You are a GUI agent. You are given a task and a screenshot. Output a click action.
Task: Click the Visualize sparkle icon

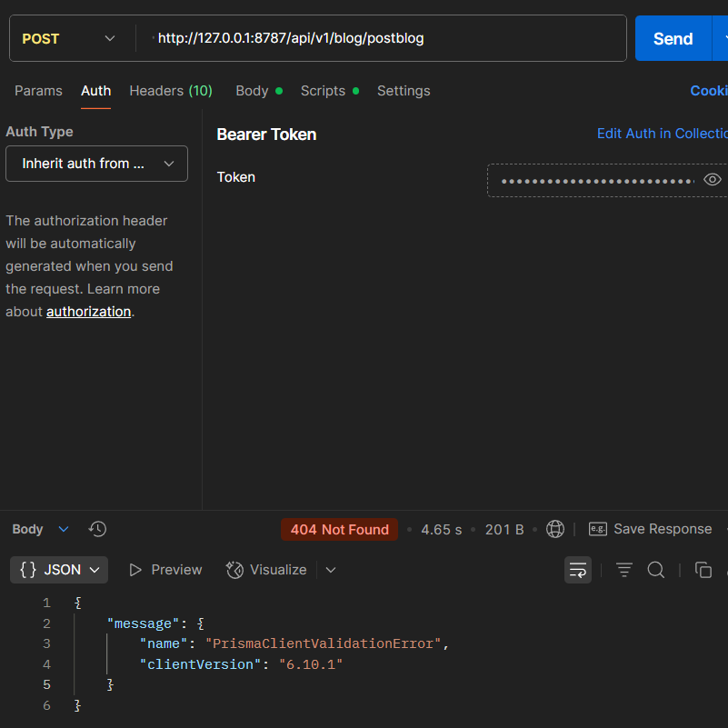pyautogui.click(x=234, y=570)
